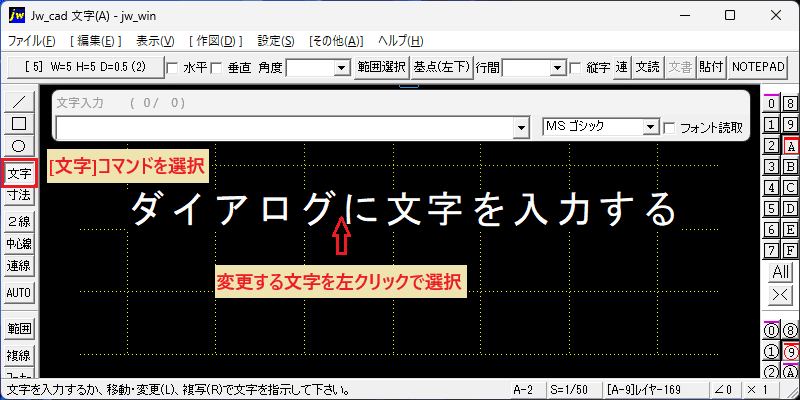Image resolution: width=800 pixels, height=400 pixels.
Task: Select the line drawing tool
Action: pyautogui.click(x=19, y=101)
